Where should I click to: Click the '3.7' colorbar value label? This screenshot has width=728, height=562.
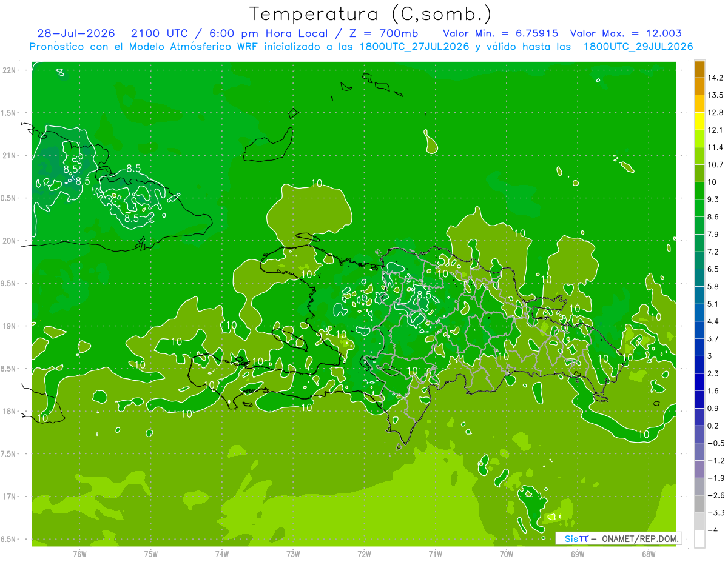(713, 339)
